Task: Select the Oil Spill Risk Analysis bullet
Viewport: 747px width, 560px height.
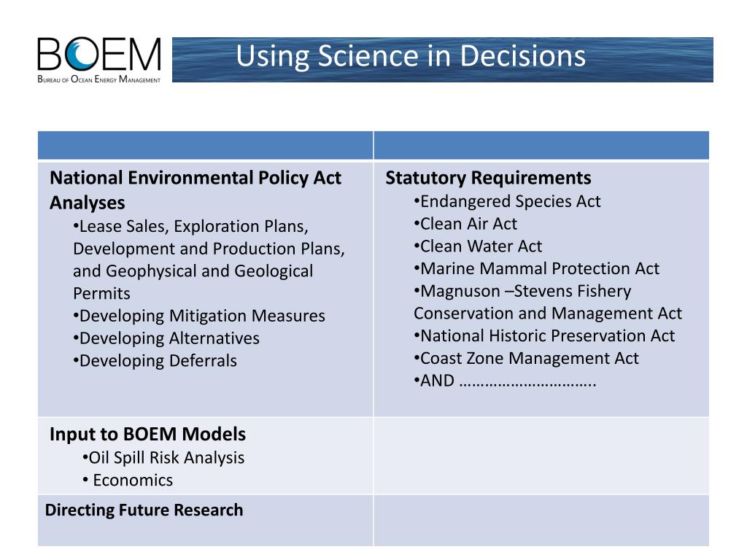Action: click(x=163, y=458)
